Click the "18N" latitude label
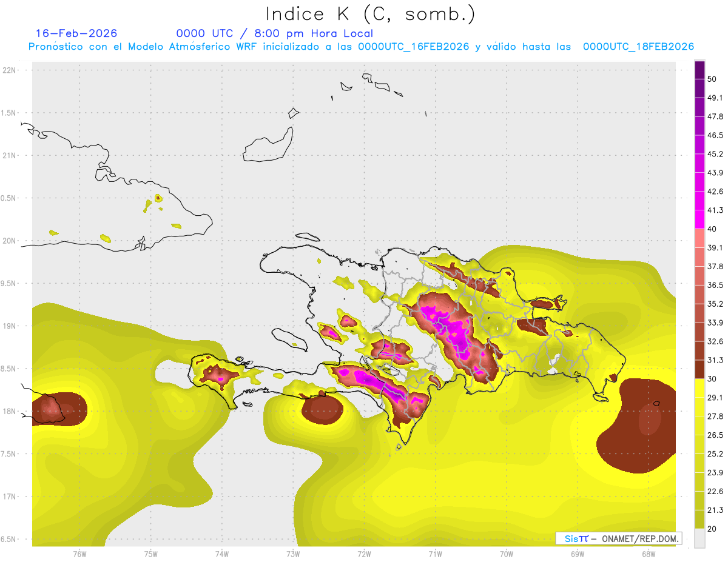Screen dimensions: 728x562 [10, 412]
